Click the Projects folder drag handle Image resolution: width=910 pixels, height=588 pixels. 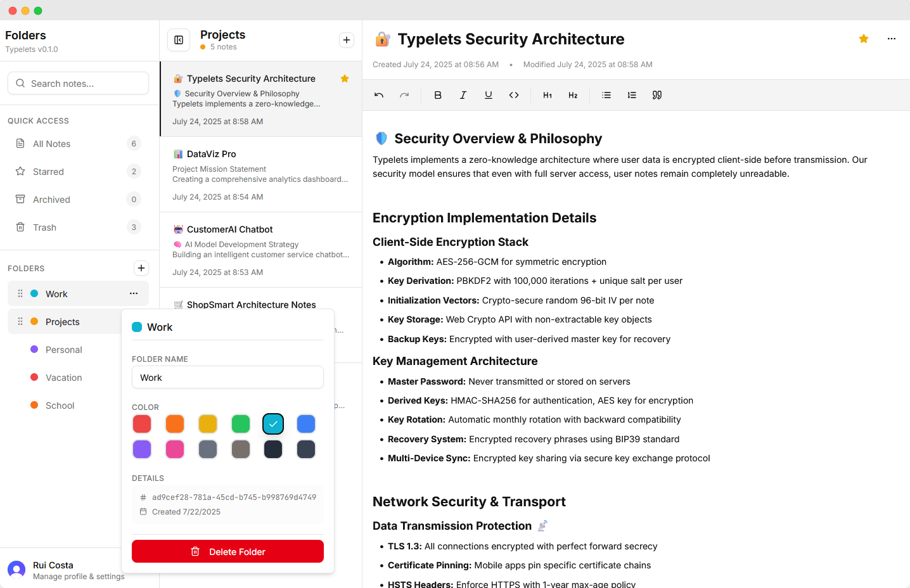(x=20, y=321)
